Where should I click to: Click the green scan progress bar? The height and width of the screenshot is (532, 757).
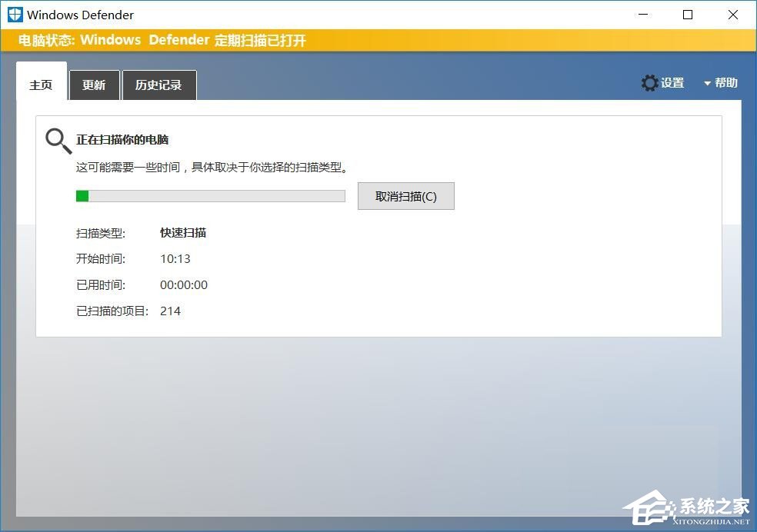(82, 196)
